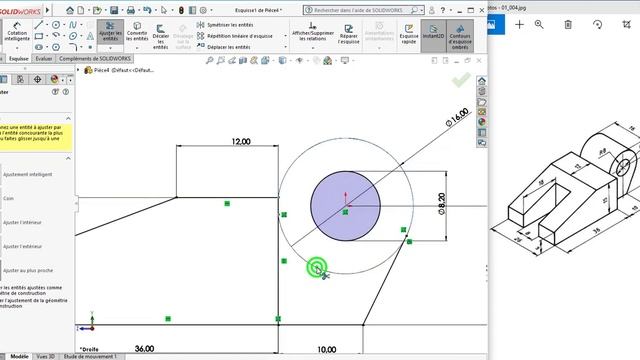
Task: Toggle the Ajuster les entités trim tool
Action: [x=110, y=31]
